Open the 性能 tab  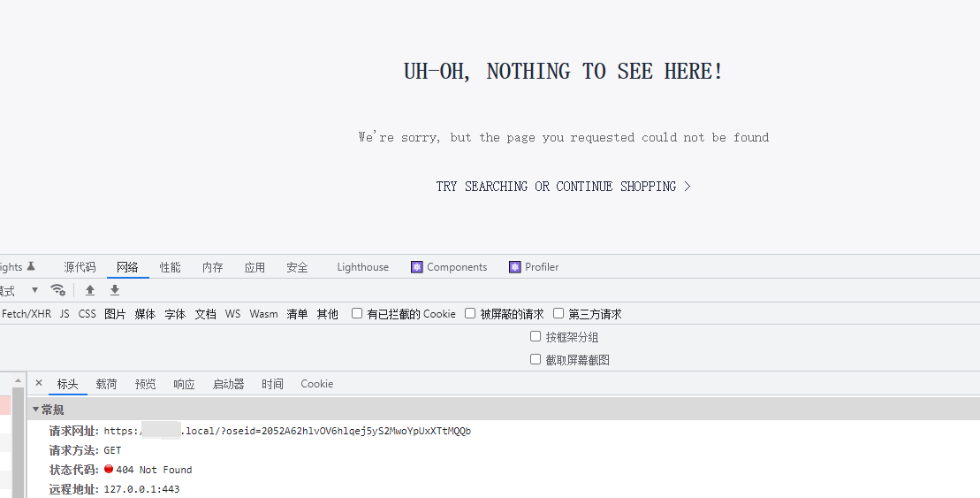[x=170, y=267]
